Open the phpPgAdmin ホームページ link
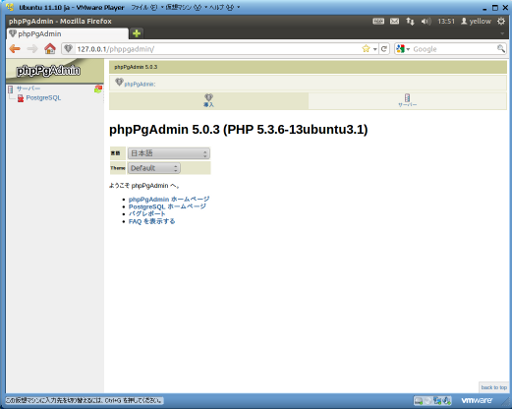 [x=169, y=199]
